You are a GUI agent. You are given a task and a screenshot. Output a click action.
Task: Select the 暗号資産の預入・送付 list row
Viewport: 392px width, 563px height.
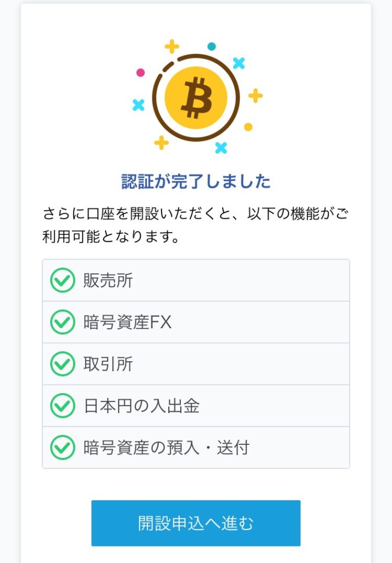(x=196, y=448)
